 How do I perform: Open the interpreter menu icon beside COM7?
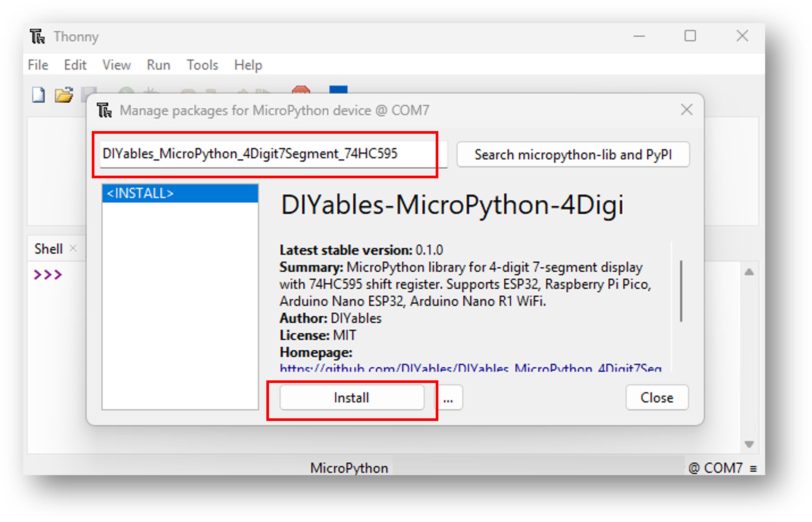[753, 469]
